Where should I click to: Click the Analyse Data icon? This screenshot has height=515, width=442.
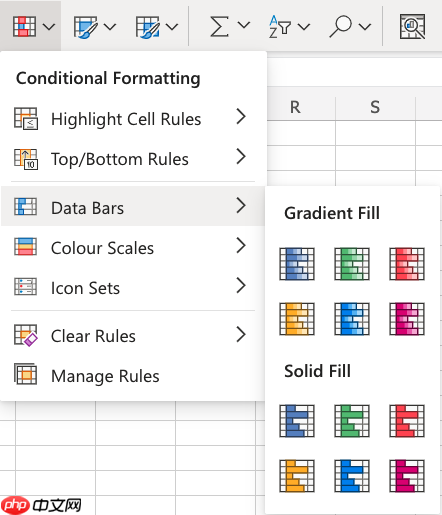tap(412, 26)
